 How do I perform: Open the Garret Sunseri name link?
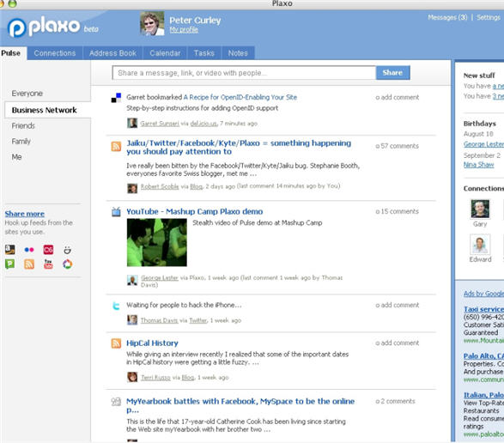coord(160,124)
